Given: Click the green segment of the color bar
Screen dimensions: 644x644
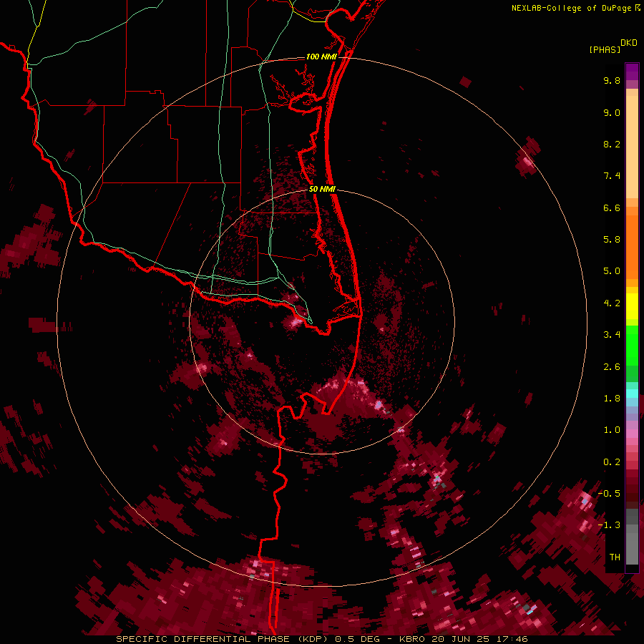Looking at the screenshot, I should coord(632,353).
